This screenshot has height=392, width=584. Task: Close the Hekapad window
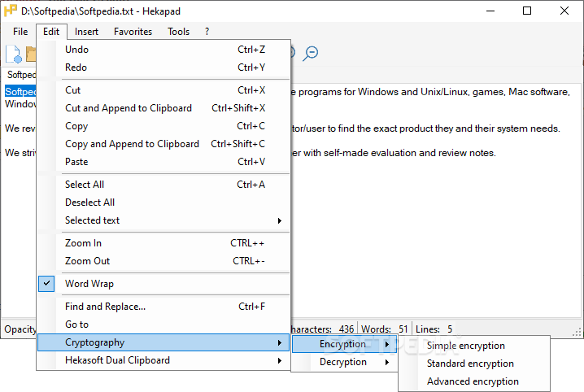pos(564,11)
